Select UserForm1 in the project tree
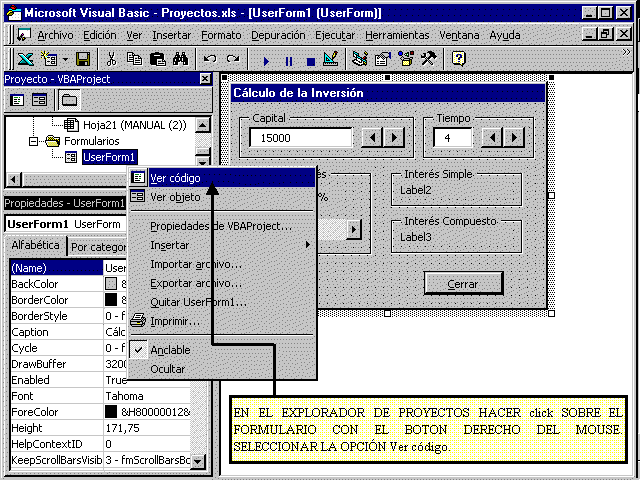This screenshot has width=640, height=480. click(109, 157)
